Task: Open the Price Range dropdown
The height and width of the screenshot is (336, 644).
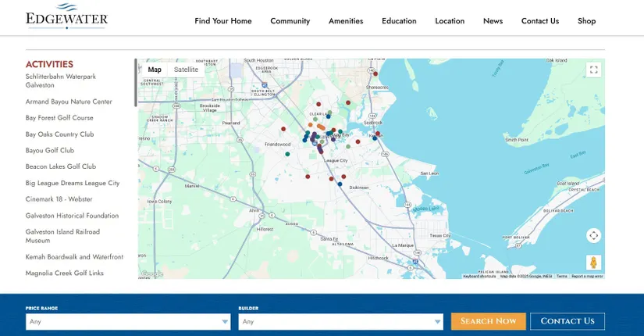Action: [x=128, y=321]
